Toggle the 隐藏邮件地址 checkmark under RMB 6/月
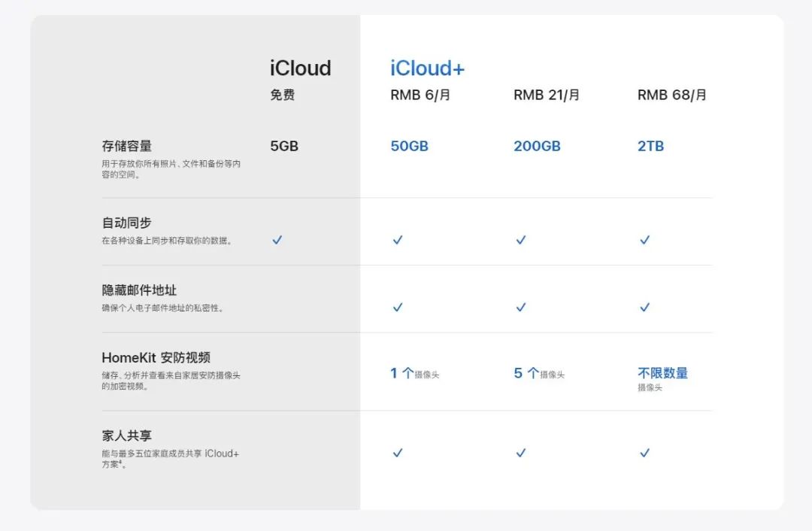 [x=397, y=307]
